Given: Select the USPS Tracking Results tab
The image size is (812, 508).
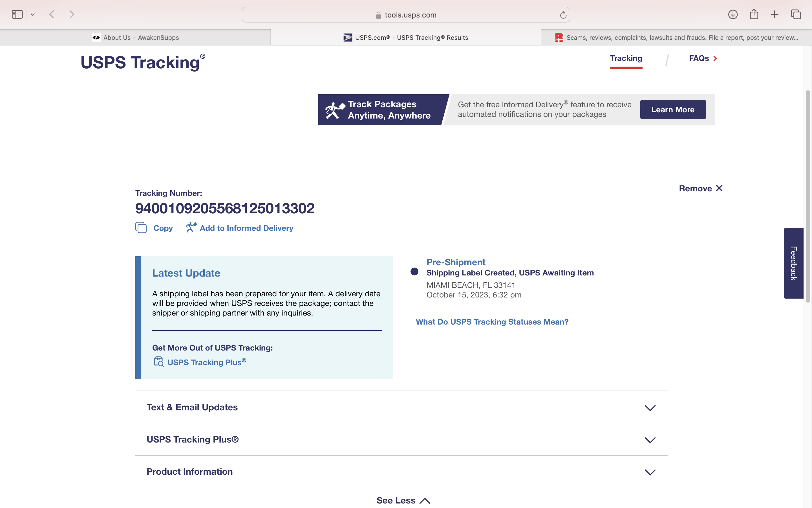Looking at the screenshot, I should [x=406, y=38].
